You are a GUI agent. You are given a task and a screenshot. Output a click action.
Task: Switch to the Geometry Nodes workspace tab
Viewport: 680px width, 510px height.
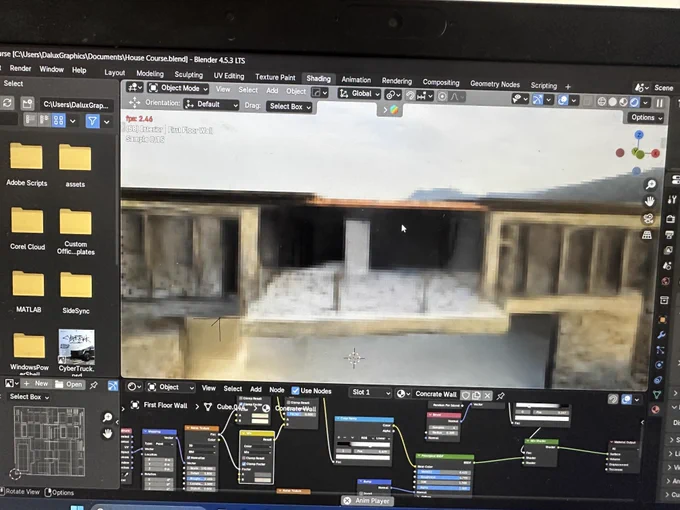[495, 84]
